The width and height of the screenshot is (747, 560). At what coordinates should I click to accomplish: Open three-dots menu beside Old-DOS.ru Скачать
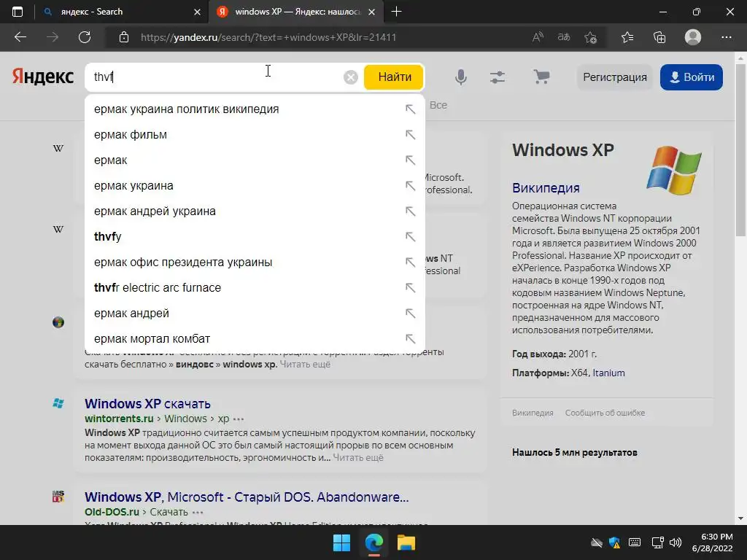[x=198, y=513]
